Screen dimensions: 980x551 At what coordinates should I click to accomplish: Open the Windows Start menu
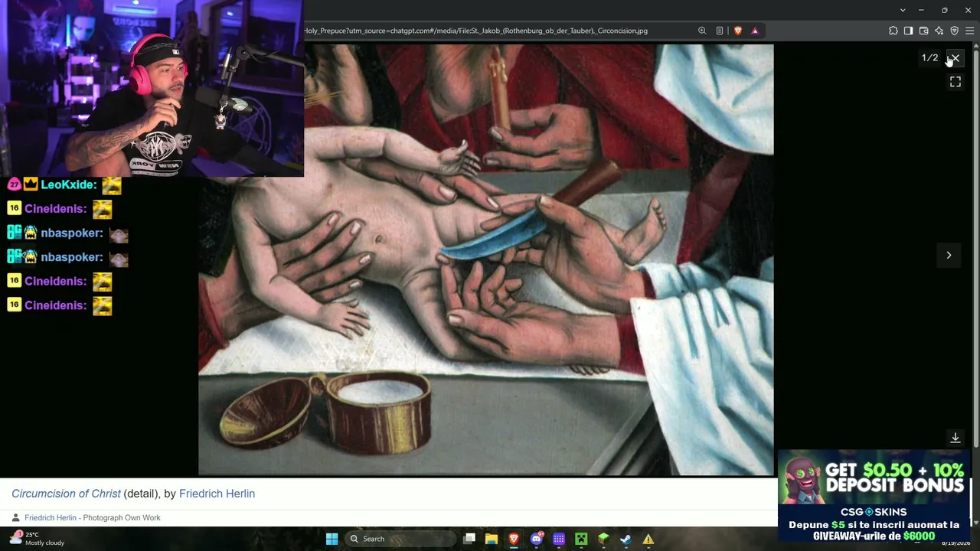[x=332, y=539]
